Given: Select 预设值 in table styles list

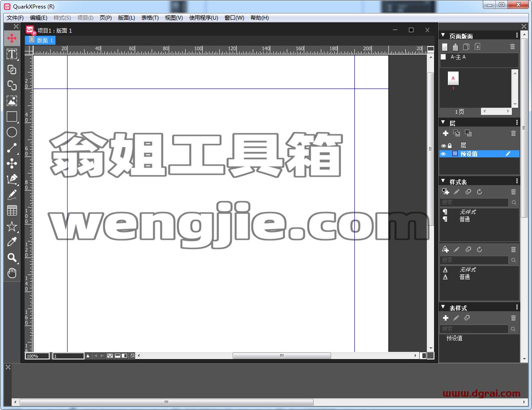Looking at the screenshot, I should tap(454, 338).
